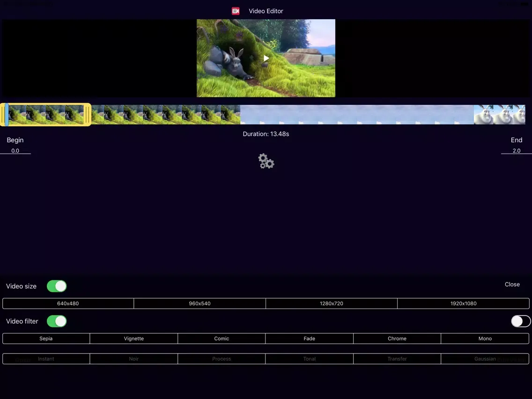Toggle the Video size switch
The height and width of the screenshot is (399, 532).
point(57,286)
